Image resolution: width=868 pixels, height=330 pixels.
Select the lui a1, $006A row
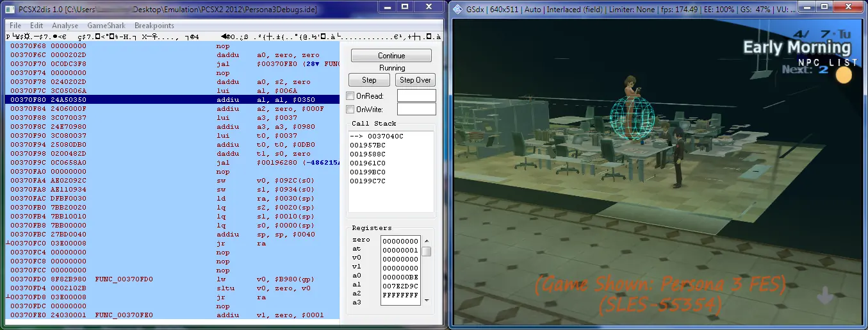(172, 91)
